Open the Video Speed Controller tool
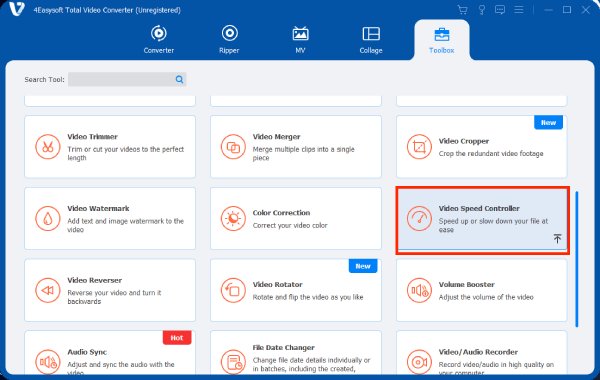This screenshot has width=600, height=380. point(482,220)
